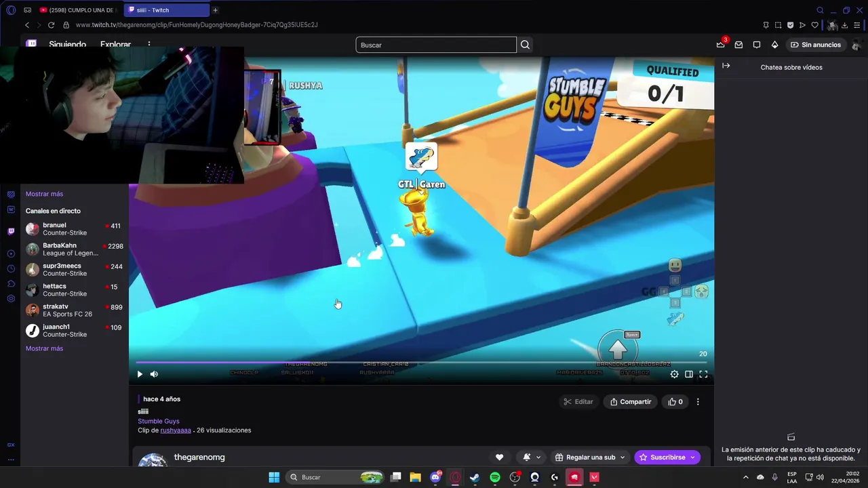Open the ad blocker shield icon

pos(790,25)
